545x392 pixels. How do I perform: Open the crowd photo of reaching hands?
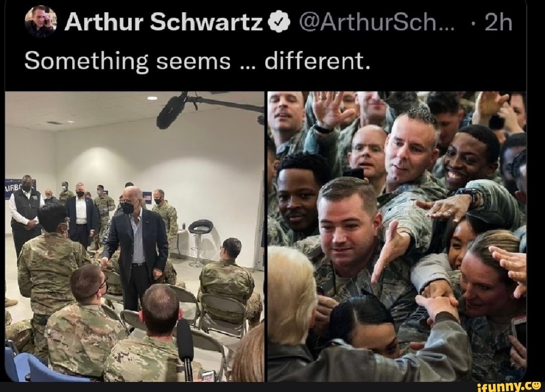pyautogui.click(x=397, y=236)
